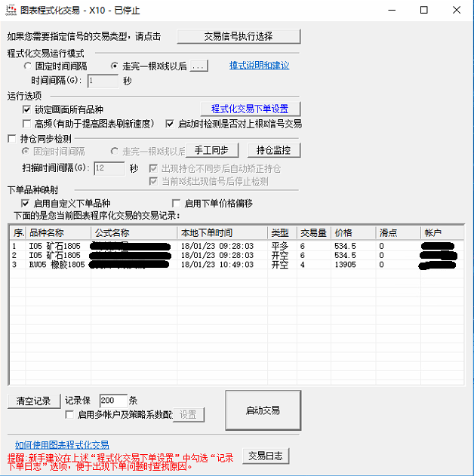Close the 图表程式化交易 window
The image size is (474, 476).
click(x=457, y=11)
